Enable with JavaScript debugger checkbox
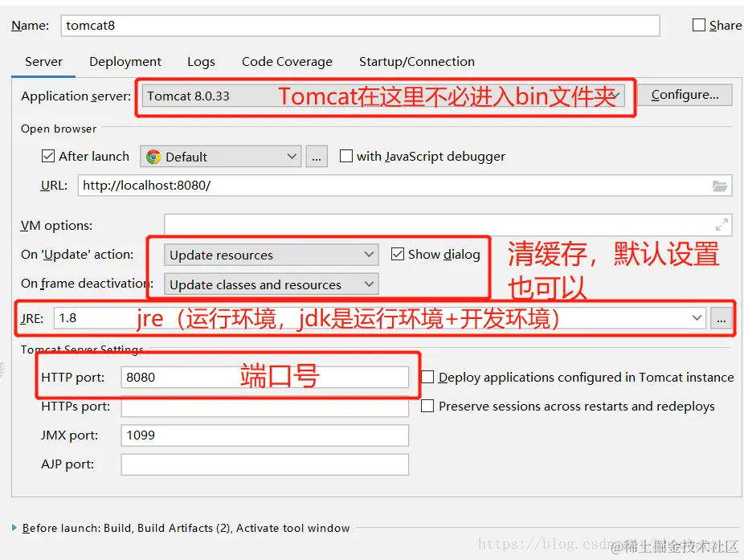 346,156
